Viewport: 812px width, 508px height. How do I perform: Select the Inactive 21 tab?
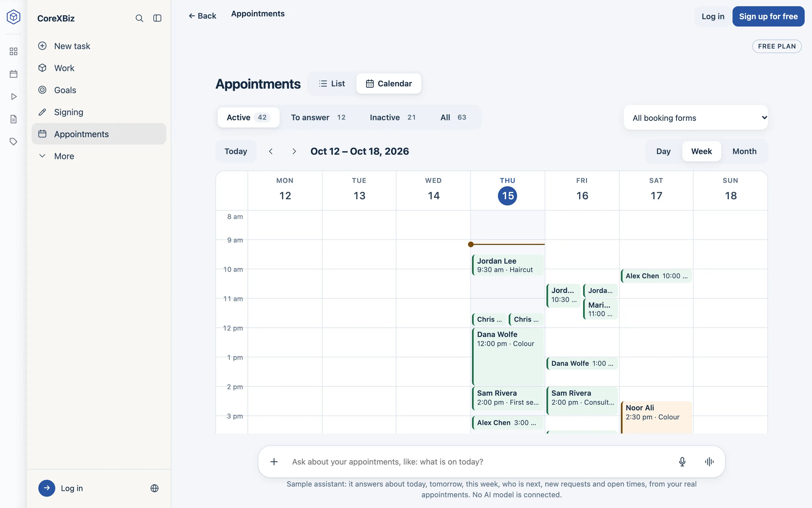pyautogui.click(x=392, y=117)
